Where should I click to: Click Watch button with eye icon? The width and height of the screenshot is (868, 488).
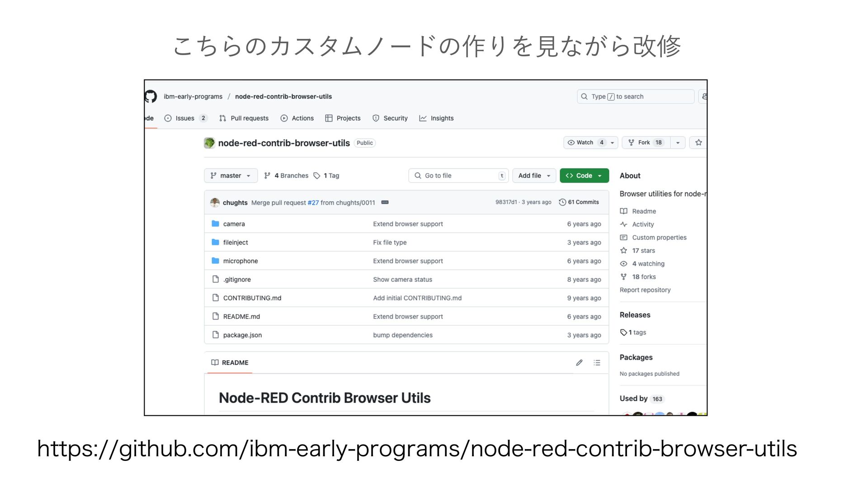point(585,142)
